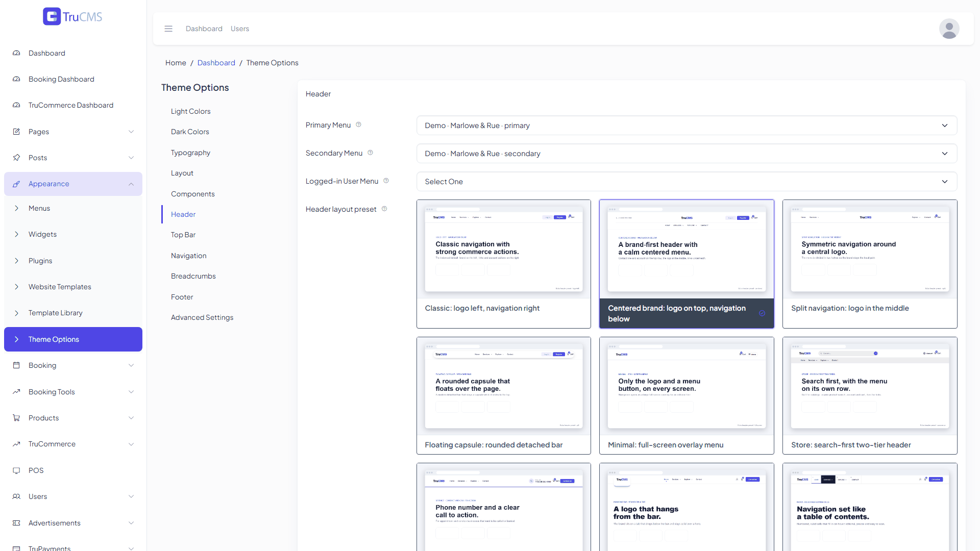Screen dimensions: 980x551
Task: Expand the Users sidebar section
Action: click(131, 496)
